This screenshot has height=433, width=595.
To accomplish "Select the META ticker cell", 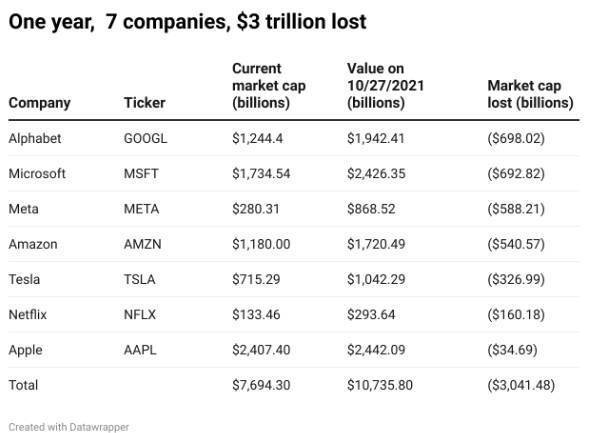I will (x=141, y=209).
